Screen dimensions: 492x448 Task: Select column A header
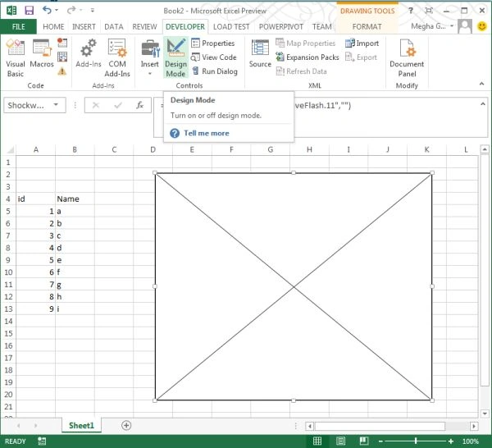[36, 149]
